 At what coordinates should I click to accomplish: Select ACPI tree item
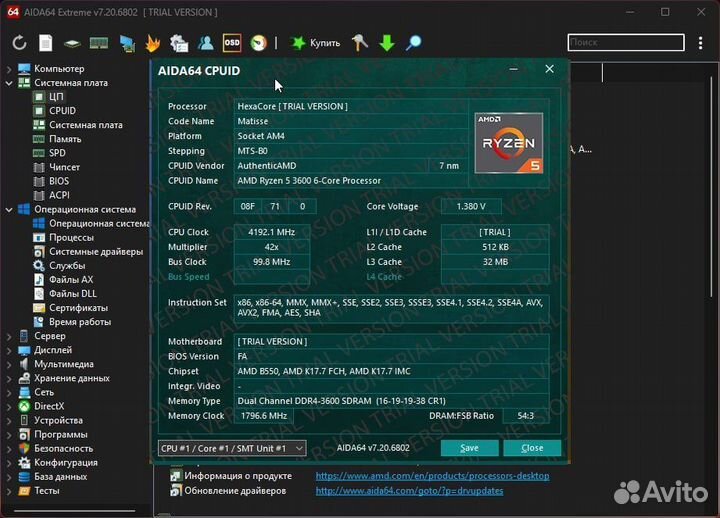[x=59, y=195]
